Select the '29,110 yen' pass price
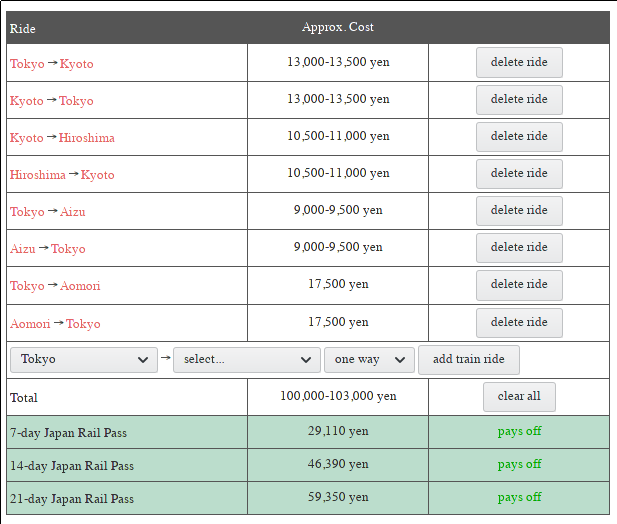The image size is (617, 524). [x=338, y=431]
